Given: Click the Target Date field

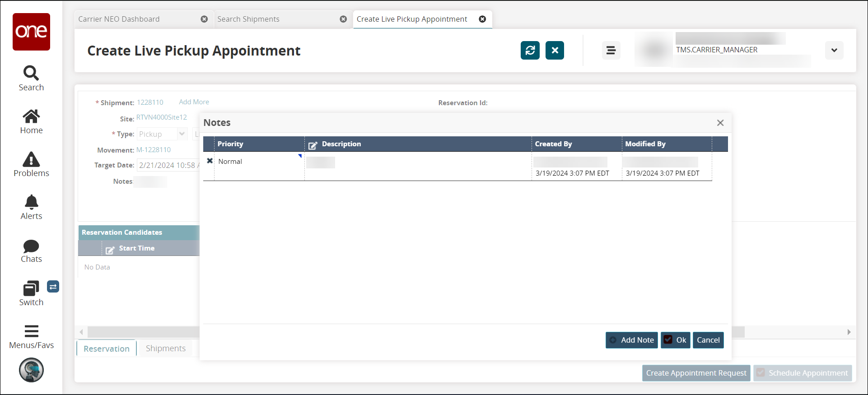Looking at the screenshot, I should coord(168,165).
